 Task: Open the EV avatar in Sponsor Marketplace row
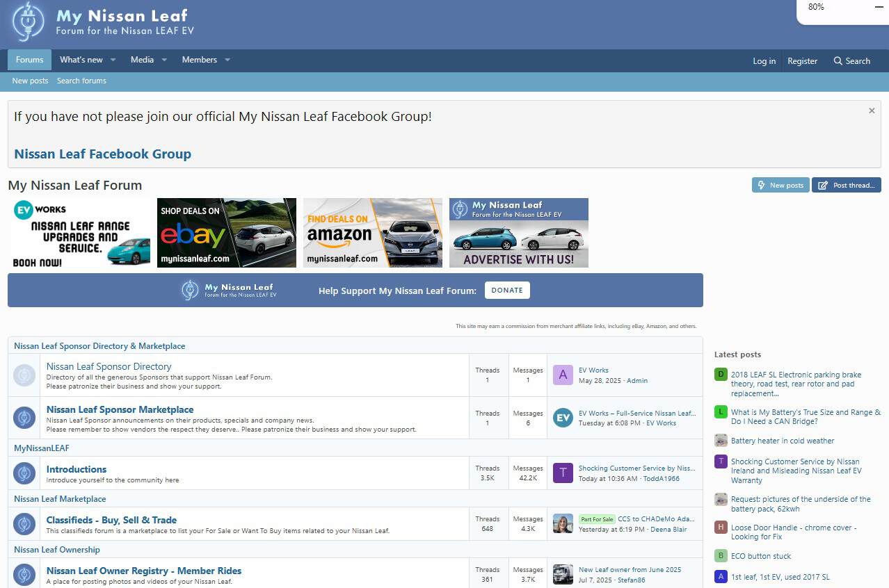coord(563,418)
